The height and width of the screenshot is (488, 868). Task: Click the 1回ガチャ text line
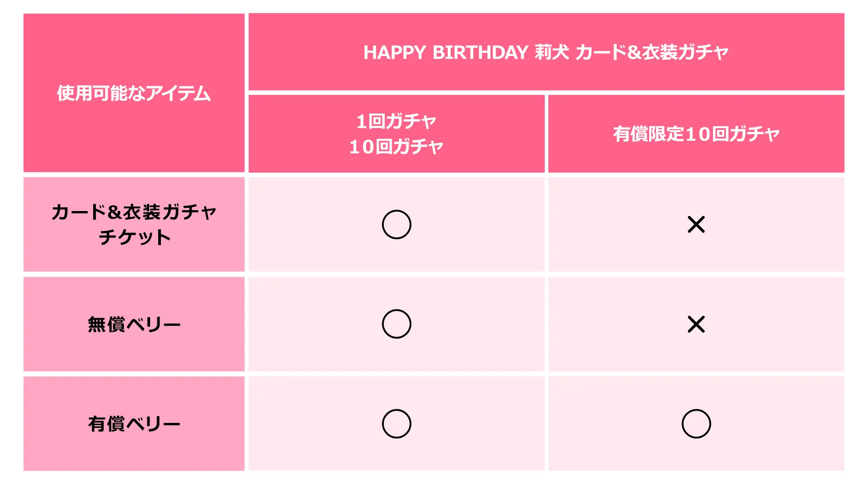396,121
